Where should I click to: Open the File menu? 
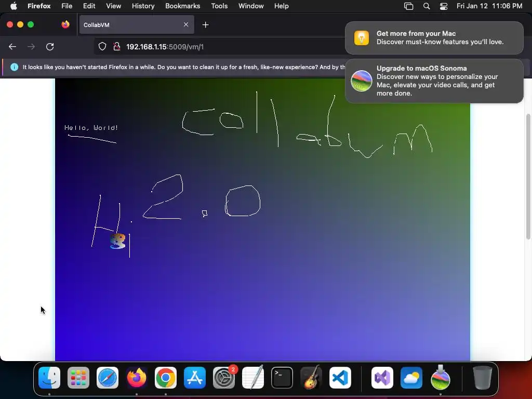(x=67, y=6)
